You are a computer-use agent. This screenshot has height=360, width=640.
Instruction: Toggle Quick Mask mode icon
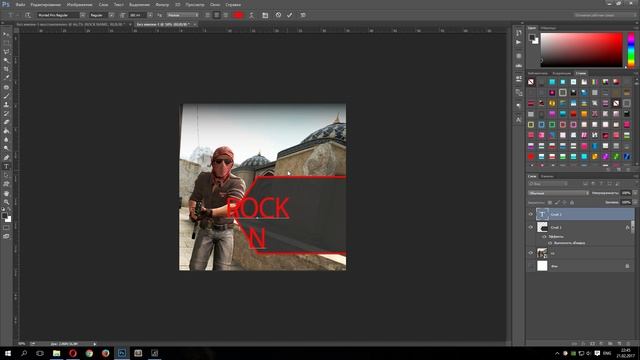tap(6, 228)
